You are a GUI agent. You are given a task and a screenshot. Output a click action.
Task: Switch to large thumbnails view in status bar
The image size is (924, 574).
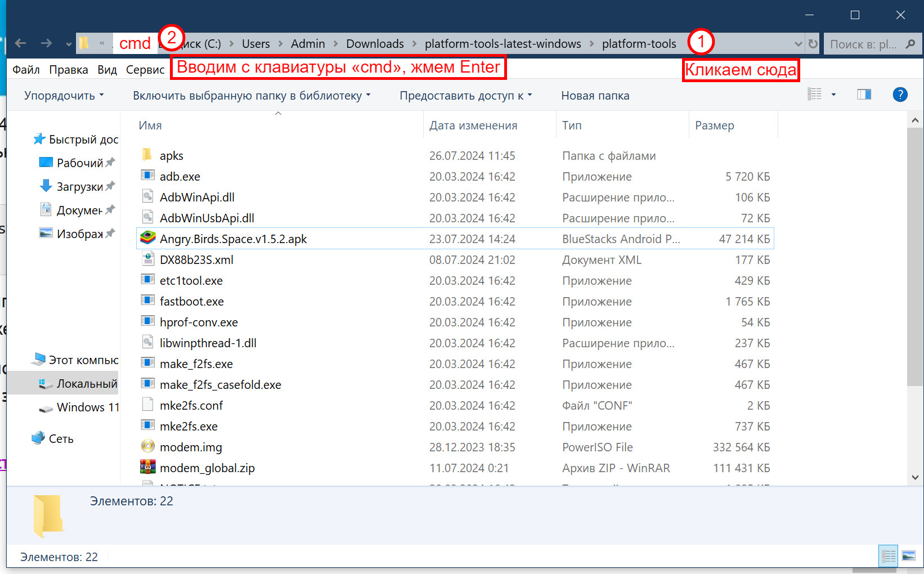click(908, 557)
